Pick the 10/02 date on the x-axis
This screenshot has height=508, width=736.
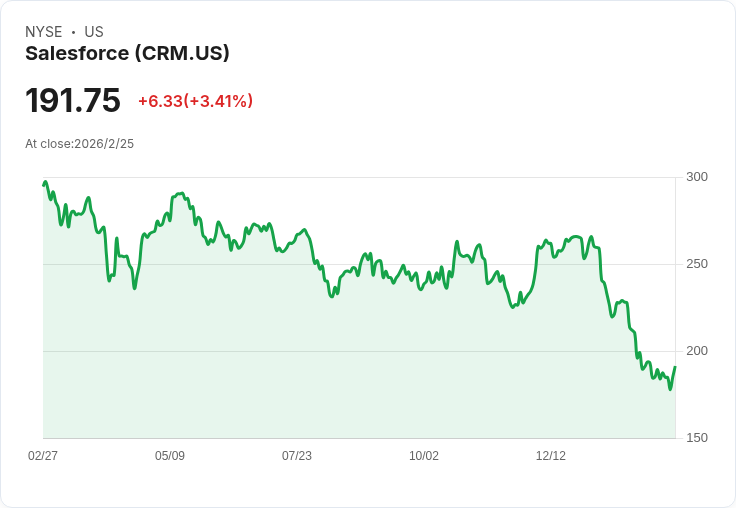click(x=424, y=456)
